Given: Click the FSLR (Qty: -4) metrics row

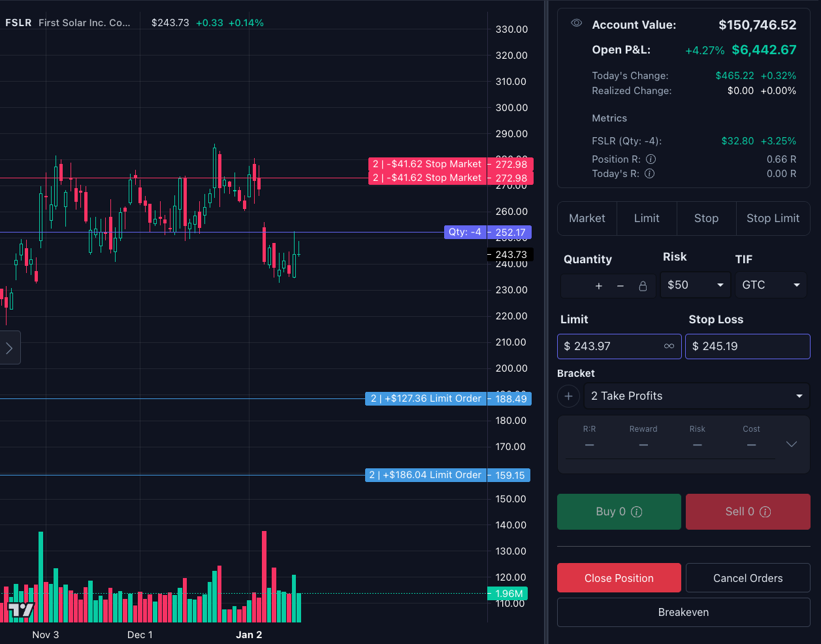Looking at the screenshot, I should coord(694,141).
